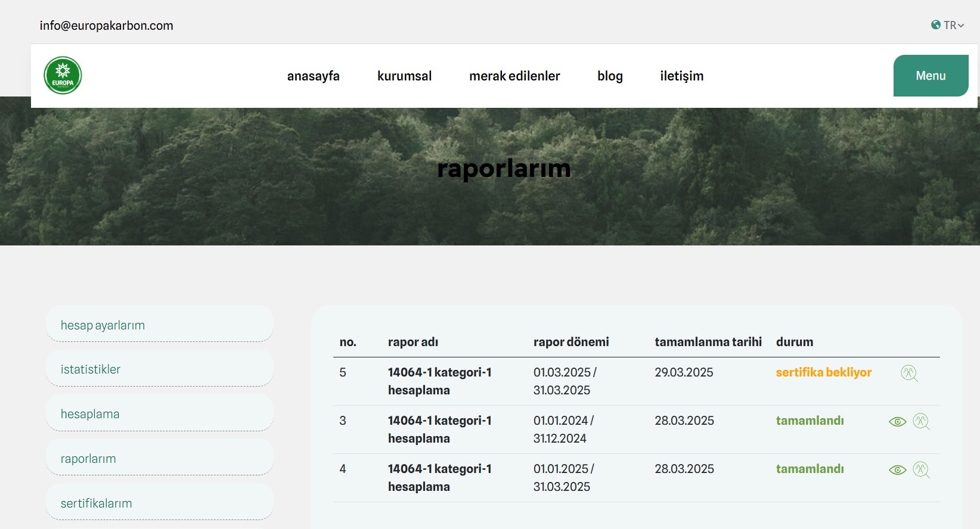Go to anasayfa in the navigation bar
This screenshot has width=980, height=529.
(x=313, y=76)
